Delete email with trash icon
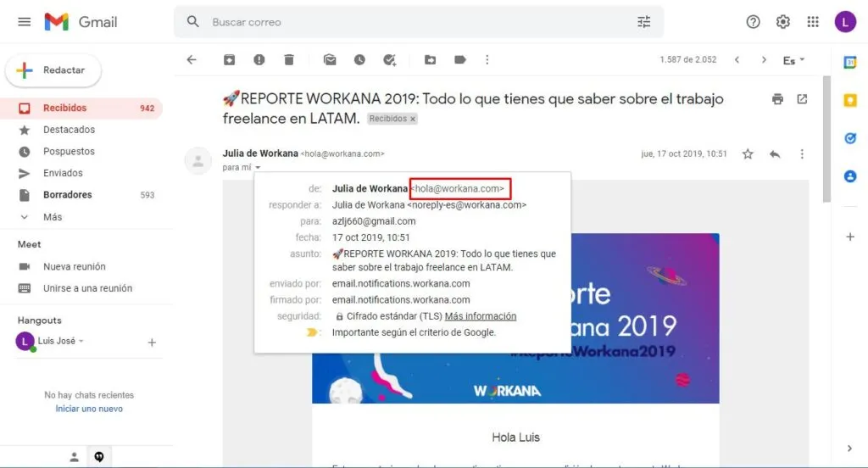 tap(289, 60)
